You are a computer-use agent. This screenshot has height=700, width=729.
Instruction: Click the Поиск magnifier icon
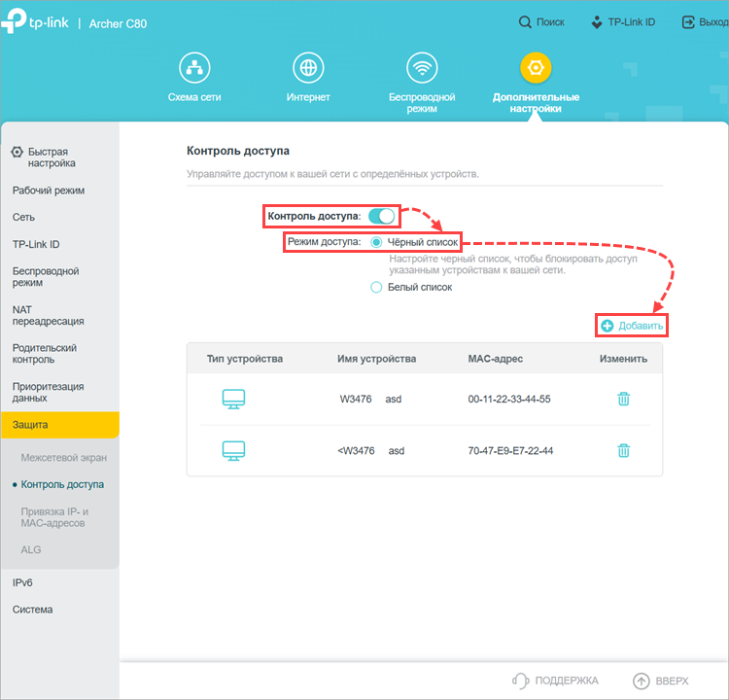(525, 21)
